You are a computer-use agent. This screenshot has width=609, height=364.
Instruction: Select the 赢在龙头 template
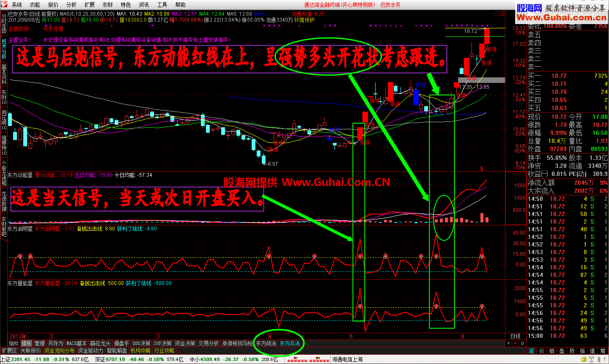click(x=100, y=343)
